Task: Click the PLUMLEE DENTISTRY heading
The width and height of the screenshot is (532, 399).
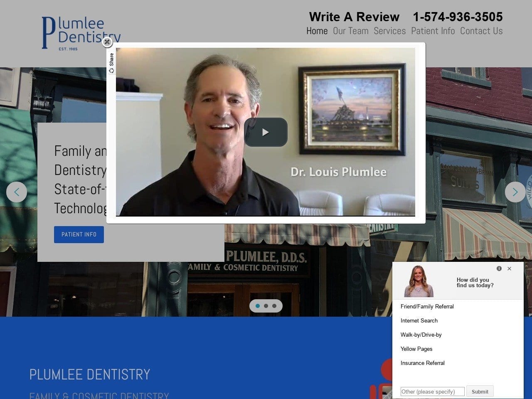Action: pos(89,374)
